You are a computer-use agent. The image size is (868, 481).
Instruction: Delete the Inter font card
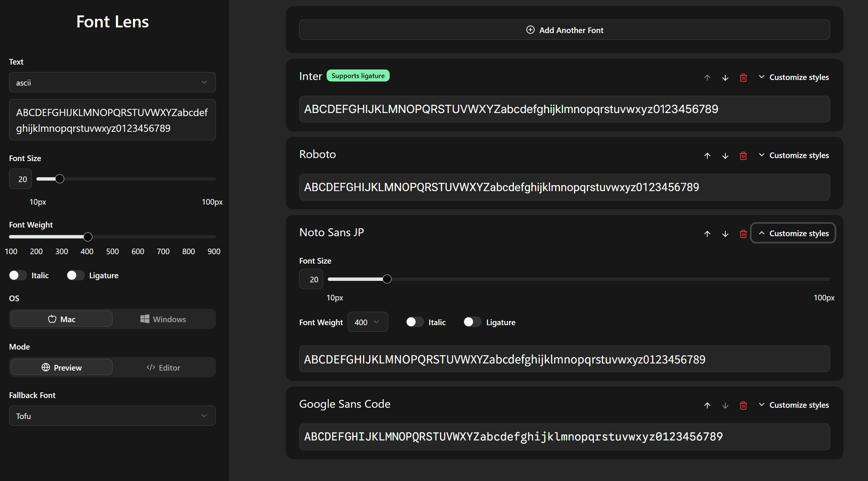pyautogui.click(x=743, y=78)
